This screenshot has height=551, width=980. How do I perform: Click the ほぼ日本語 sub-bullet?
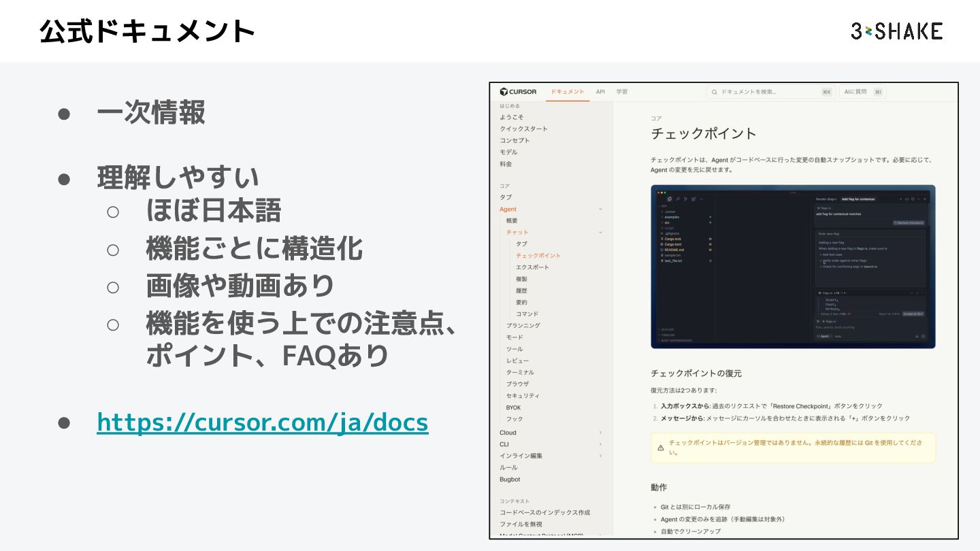coord(214,211)
